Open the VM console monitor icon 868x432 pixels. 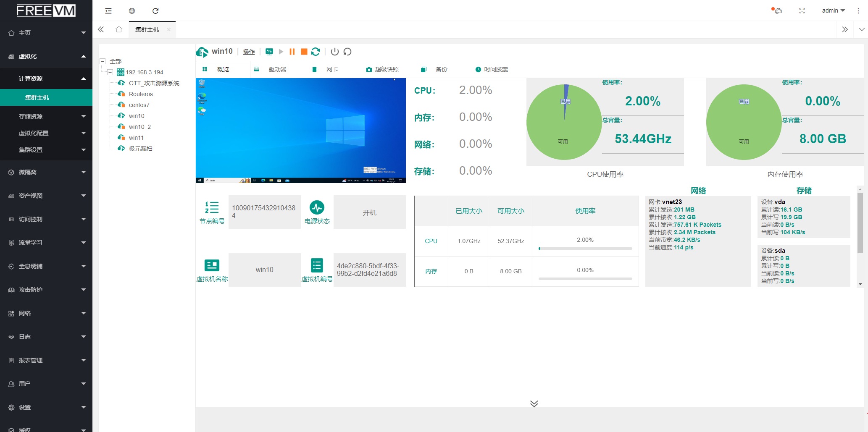(269, 52)
